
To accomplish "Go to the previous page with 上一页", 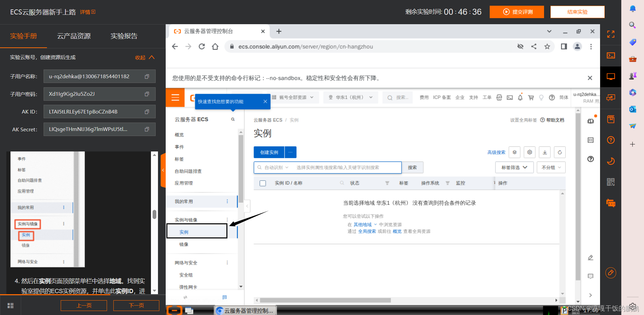I will click(84, 306).
